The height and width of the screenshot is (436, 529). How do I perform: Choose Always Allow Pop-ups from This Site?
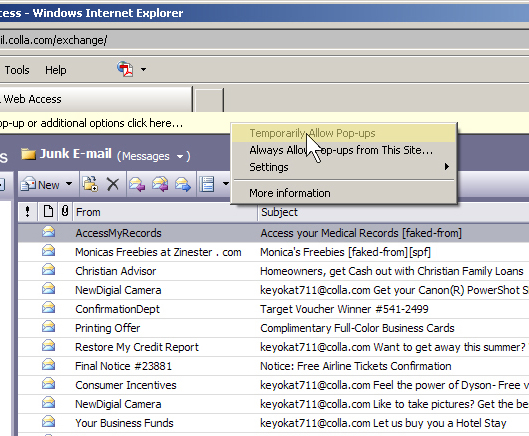pos(343,150)
